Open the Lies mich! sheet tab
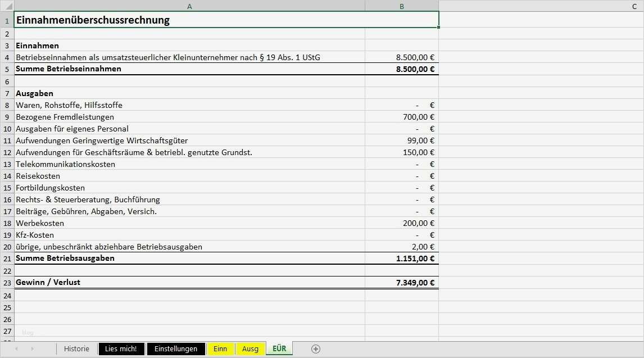Image resolution: width=644 pixels, height=358 pixels. pos(121,348)
